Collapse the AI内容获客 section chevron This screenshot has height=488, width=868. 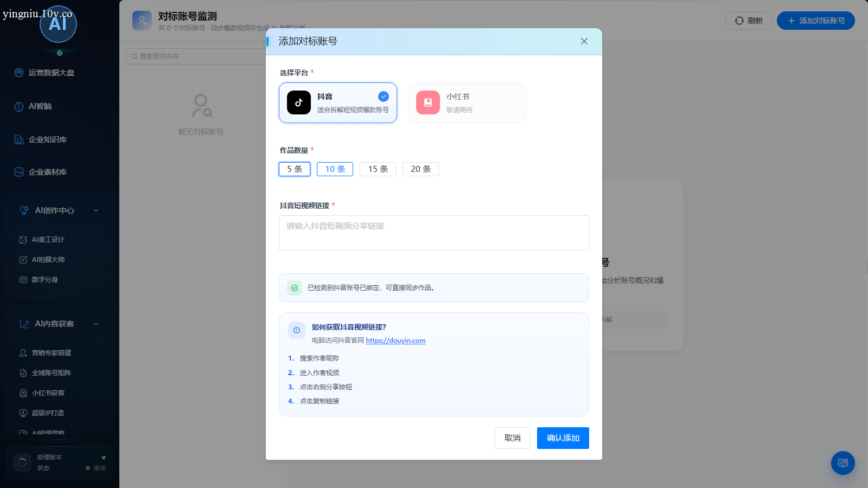(96, 324)
